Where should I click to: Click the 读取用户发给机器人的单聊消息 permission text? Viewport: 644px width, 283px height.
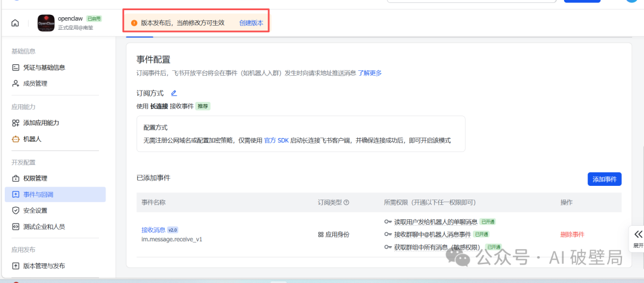436,222
